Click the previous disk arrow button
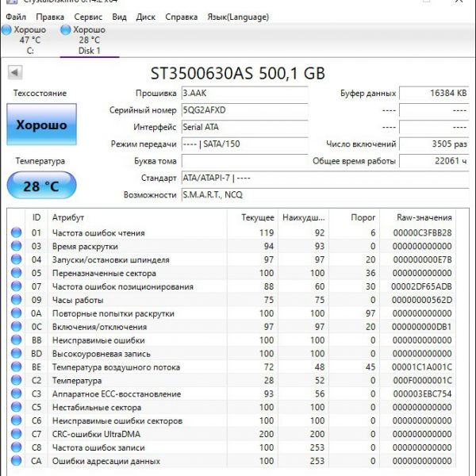Screen dimensions: 476x476 14,72
